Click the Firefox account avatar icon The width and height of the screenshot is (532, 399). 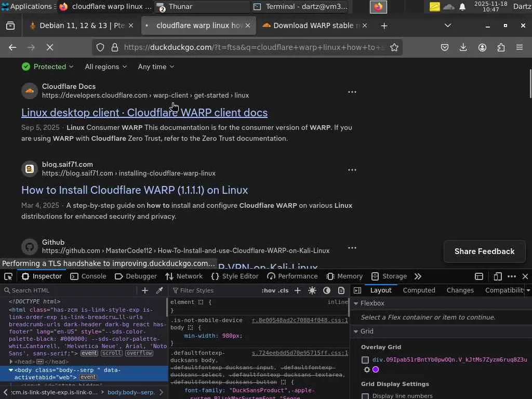tap(482, 47)
